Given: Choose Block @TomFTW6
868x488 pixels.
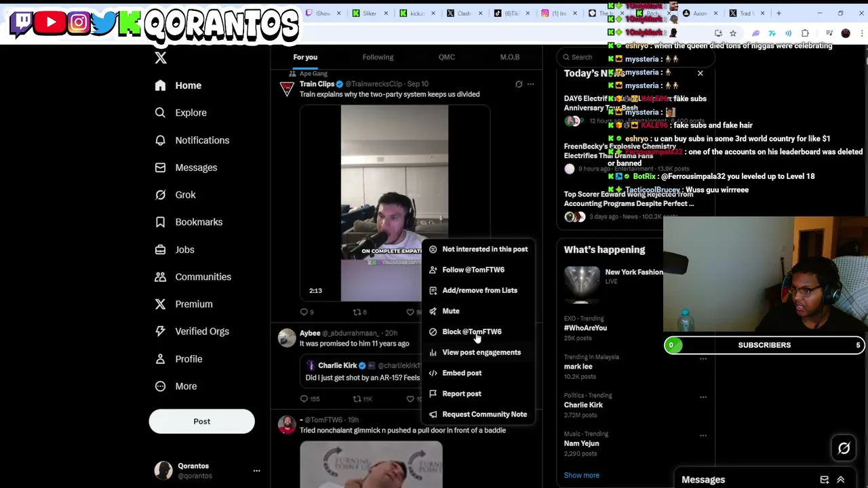Looking at the screenshot, I should click(x=478, y=331).
